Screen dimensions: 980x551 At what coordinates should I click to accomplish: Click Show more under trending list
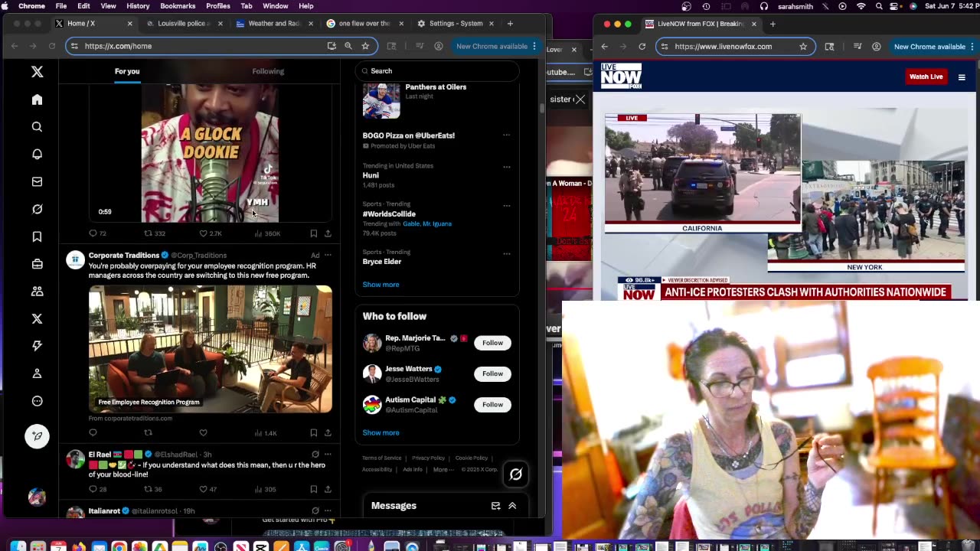pyautogui.click(x=381, y=285)
